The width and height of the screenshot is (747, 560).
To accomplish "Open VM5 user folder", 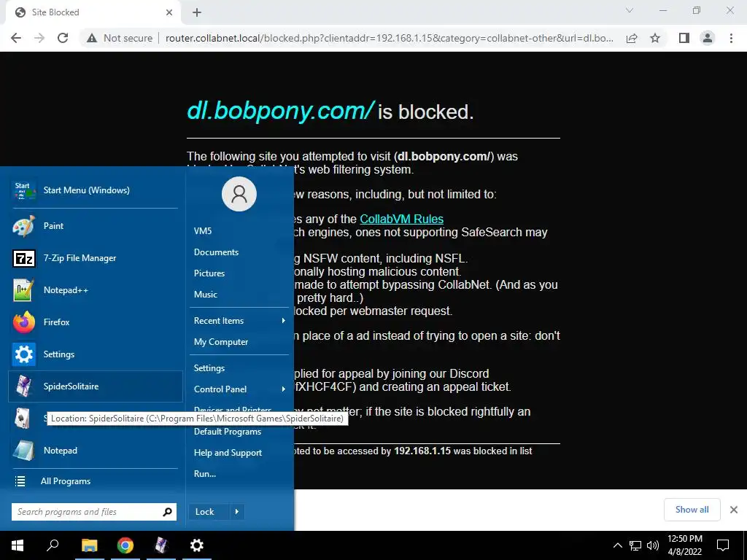I will tap(203, 231).
